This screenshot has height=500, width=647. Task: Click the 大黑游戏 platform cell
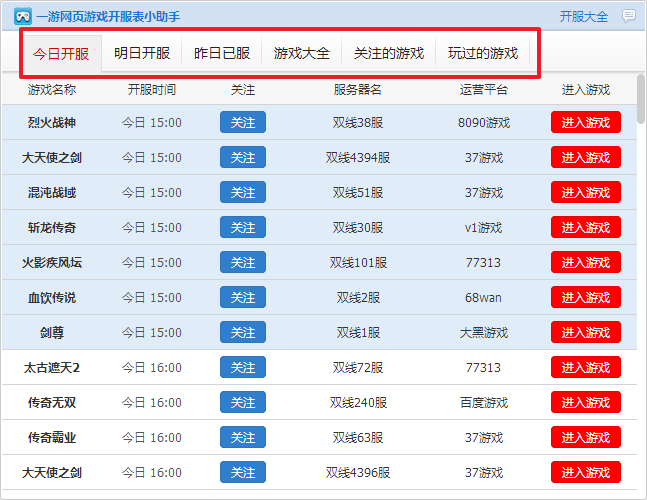(484, 333)
